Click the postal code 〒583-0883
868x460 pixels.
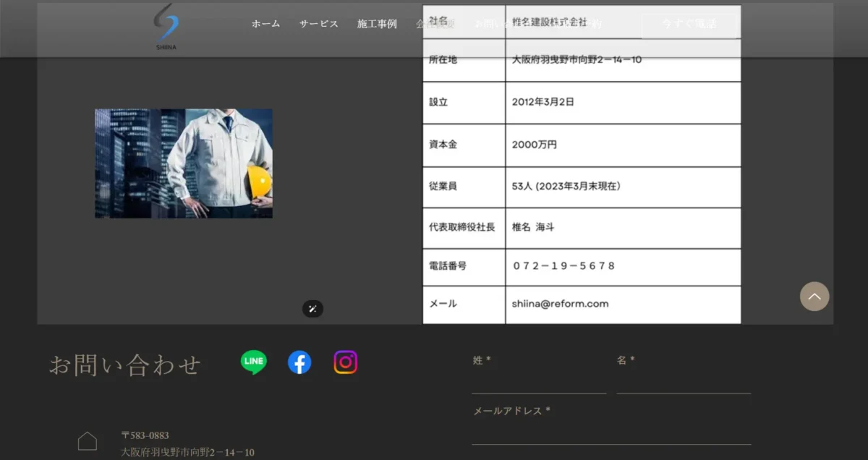pos(145,435)
